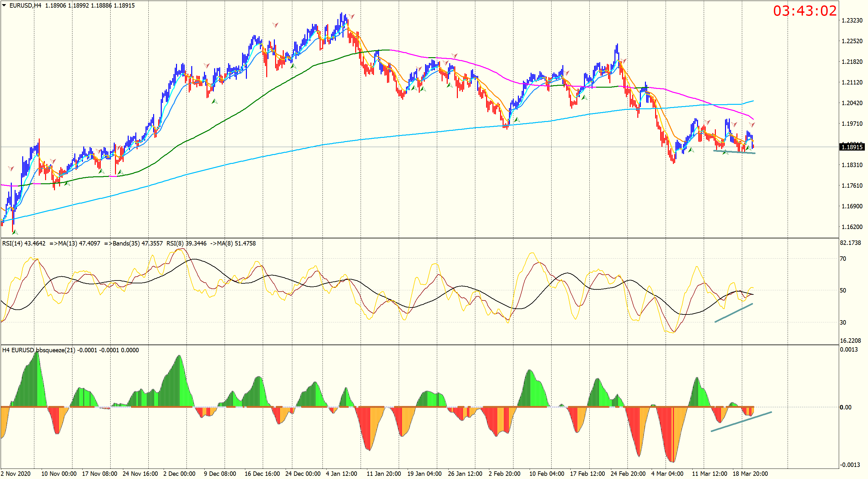Viewport: 868px width, 479px height.
Task: Click the latest red down arrow near 1.19710
Action: tap(752, 125)
